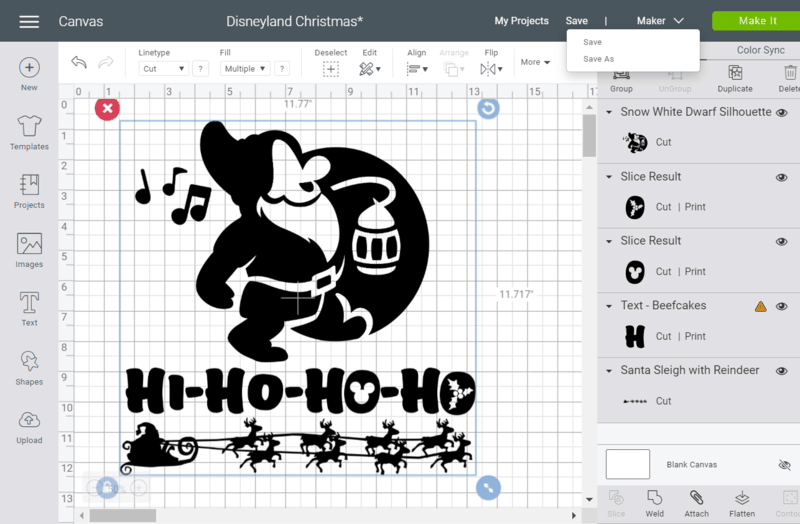This screenshot has height=524, width=800.
Task: Click Linetype help question mark
Action: 201,69
